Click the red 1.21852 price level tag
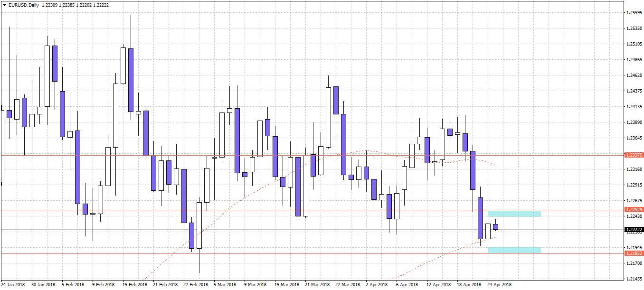The height and width of the screenshot is (290, 644). click(634, 253)
